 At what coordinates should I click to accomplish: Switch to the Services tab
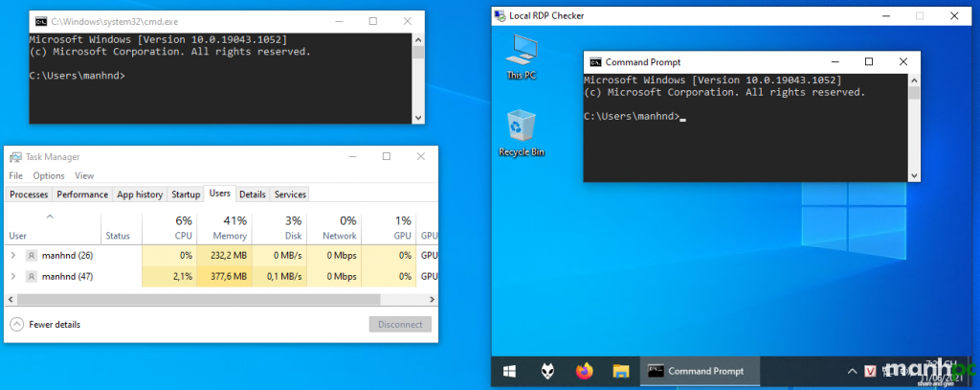click(290, 195)
